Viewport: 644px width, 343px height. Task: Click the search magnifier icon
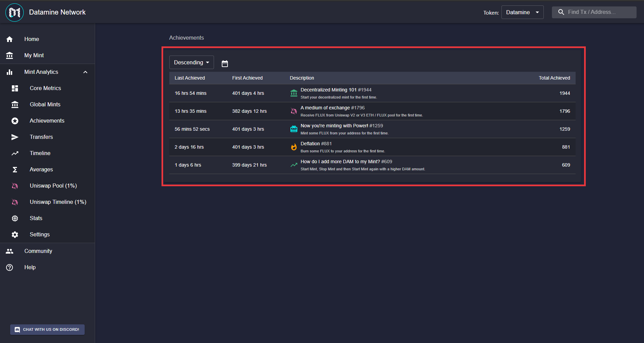point(561,12)
